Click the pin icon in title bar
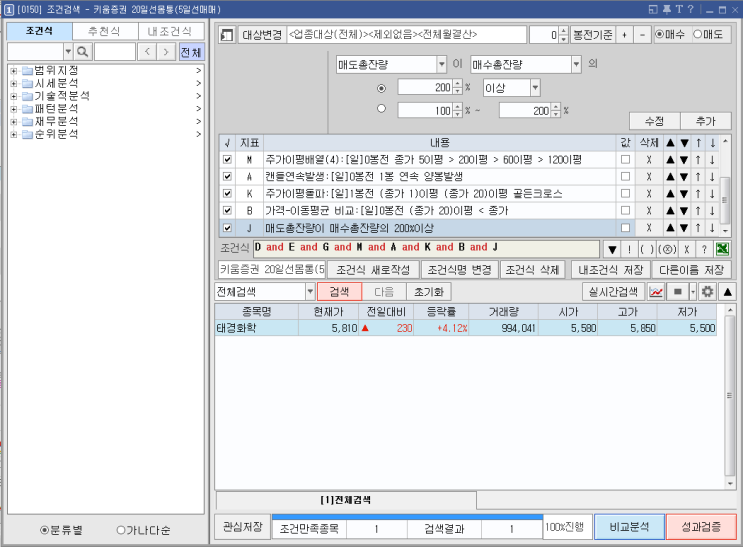Screen dimensions: 743x547 tap(667, 9)
